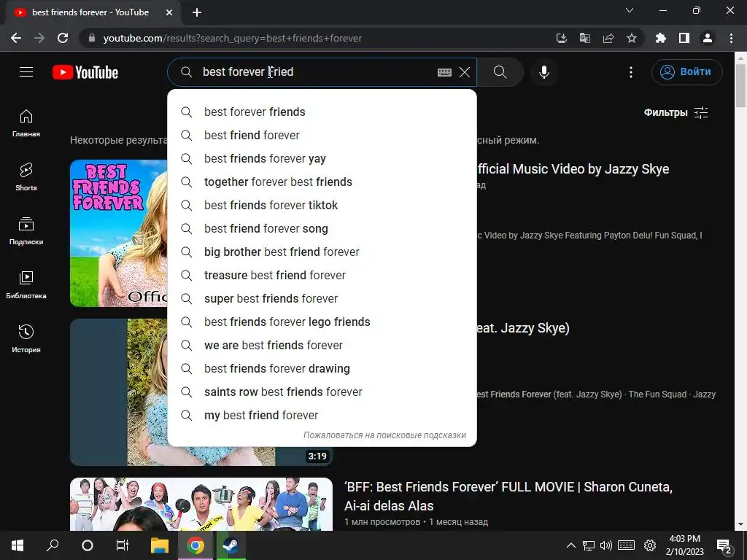747x560 pixels.
Task: Choose 'my best friend forever' suggestion
Action: [322, 415]
